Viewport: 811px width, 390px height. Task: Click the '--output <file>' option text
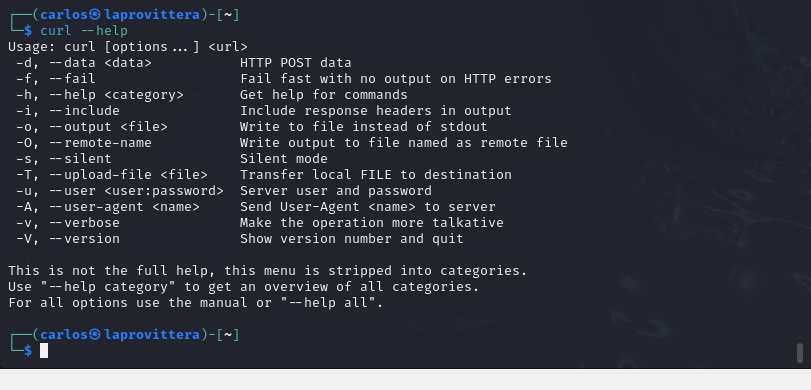(x=108, y=127)
